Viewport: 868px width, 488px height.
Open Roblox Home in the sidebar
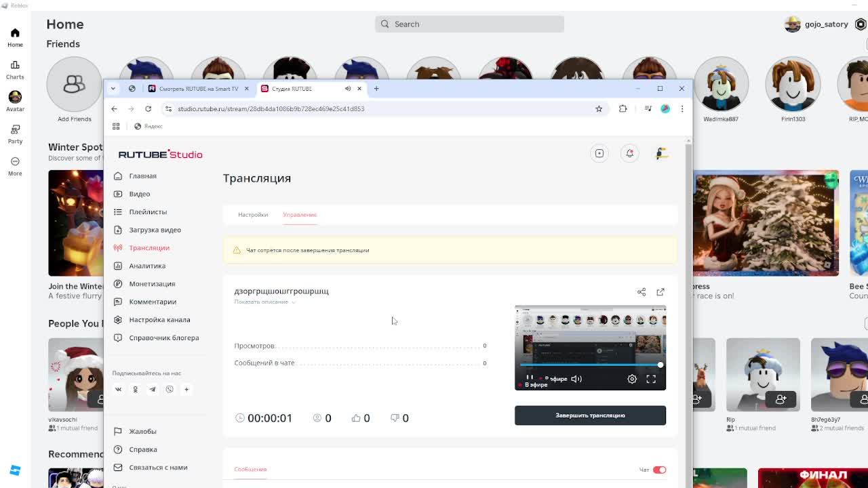pyautogui.click(x=15, y=37)
